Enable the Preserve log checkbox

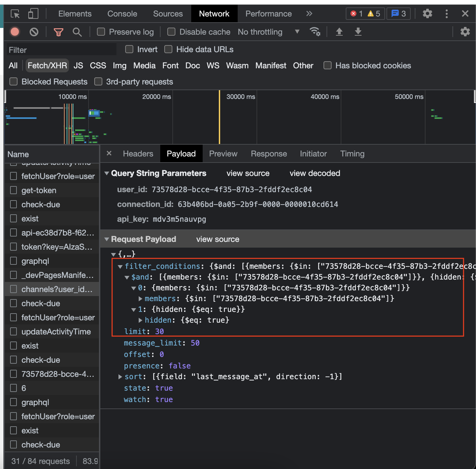pyautogui.click(x=101, y=32)
